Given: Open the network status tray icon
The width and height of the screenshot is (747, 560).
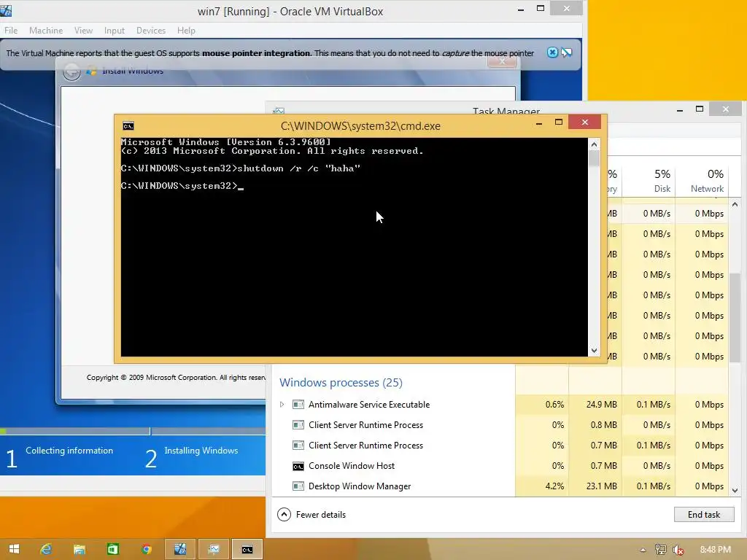Looking at the screenshot, I should (x=660, y=550).
